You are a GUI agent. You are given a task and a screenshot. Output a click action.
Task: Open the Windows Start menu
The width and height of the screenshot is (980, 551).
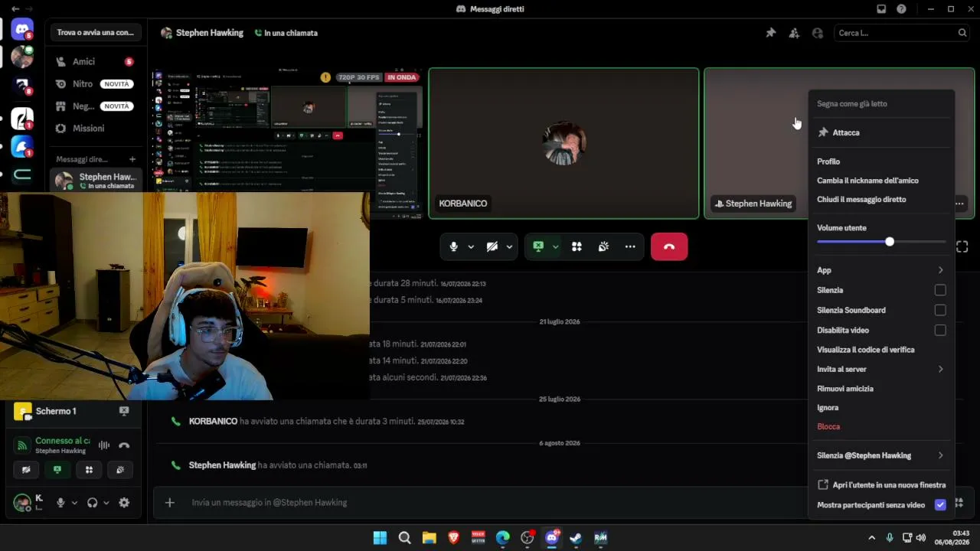380,538
